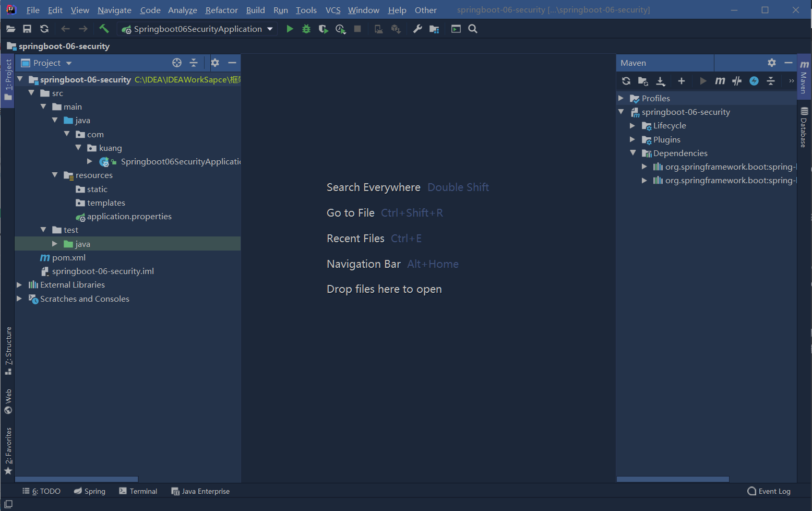Add Maven project with plus icon
This screenshot has width=812, height=511.
tap(682, 81)
